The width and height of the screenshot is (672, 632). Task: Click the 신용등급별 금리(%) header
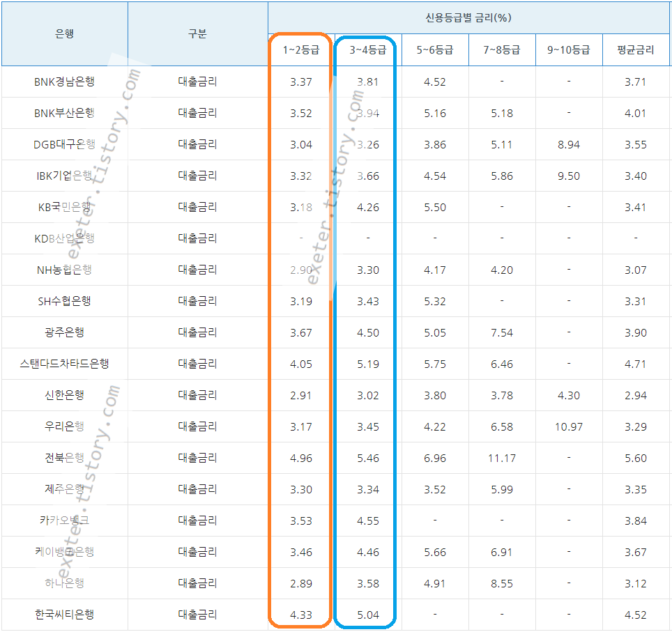coord(468,17)
